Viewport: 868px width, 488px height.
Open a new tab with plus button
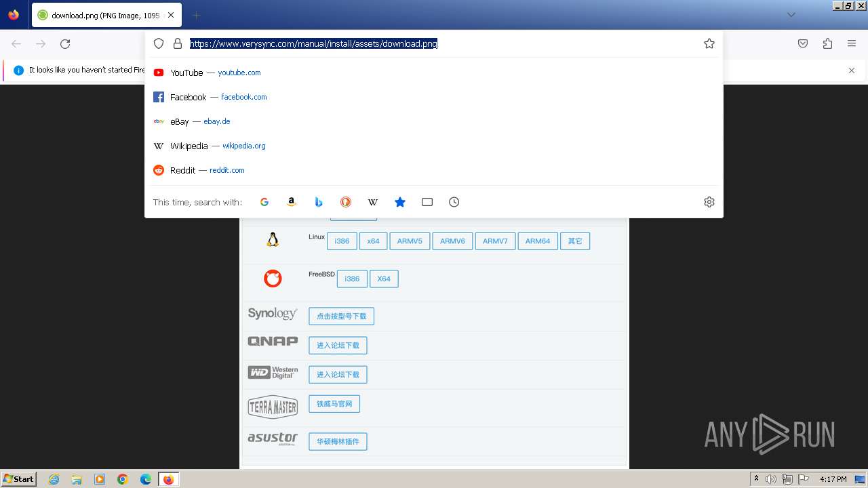tap(196, 15)
